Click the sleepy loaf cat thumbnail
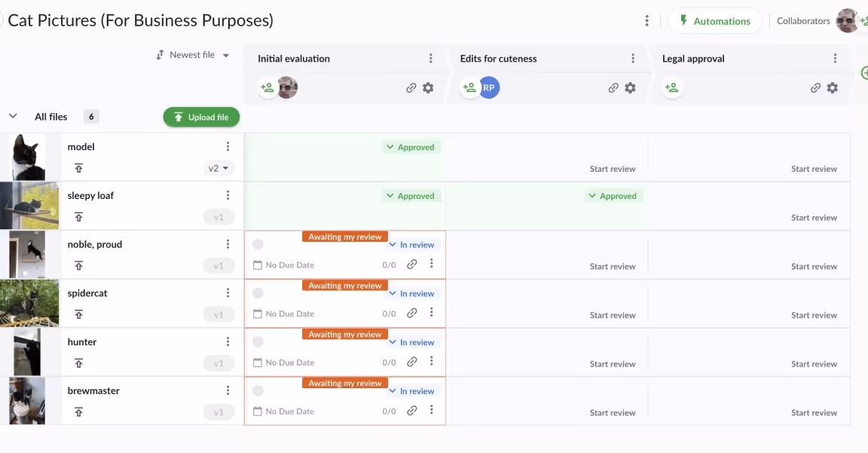The height and width of the screenshot is (453, 868). 29,205
